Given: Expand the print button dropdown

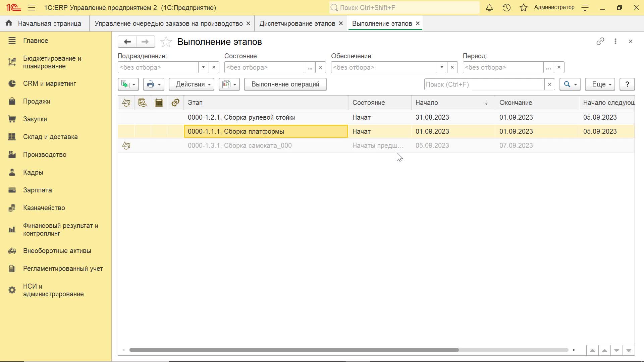Looking at the screenshot, I should click(154, 84).
